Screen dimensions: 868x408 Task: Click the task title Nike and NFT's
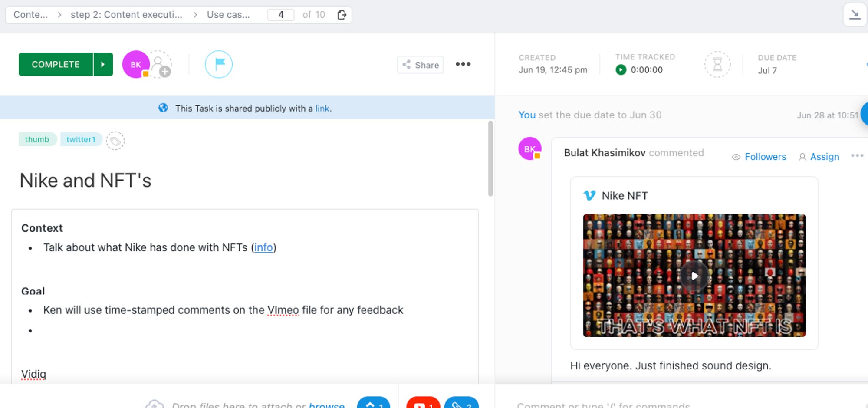click(85, 181)
